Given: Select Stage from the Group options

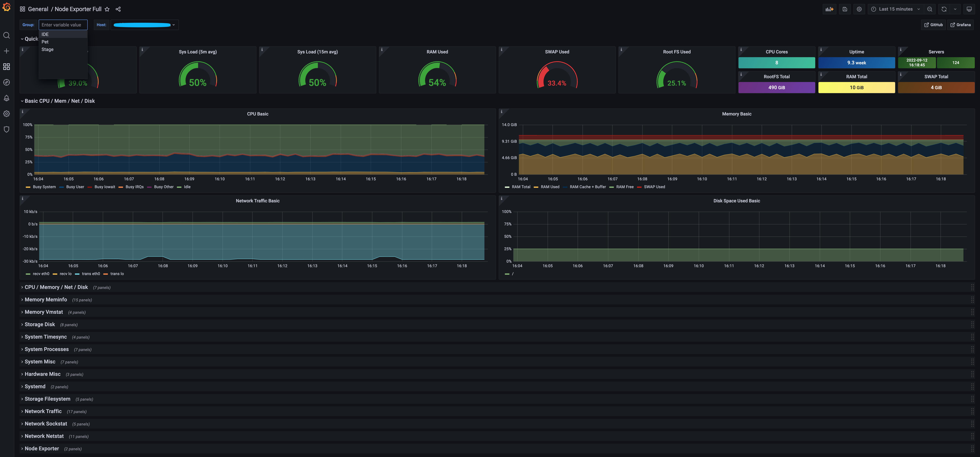Looking at the screenshot, I should 63,49.
